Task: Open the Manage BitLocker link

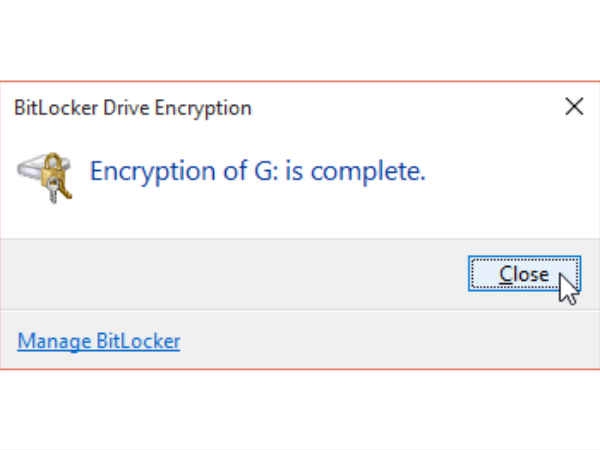Action: (x=99, y=341)
